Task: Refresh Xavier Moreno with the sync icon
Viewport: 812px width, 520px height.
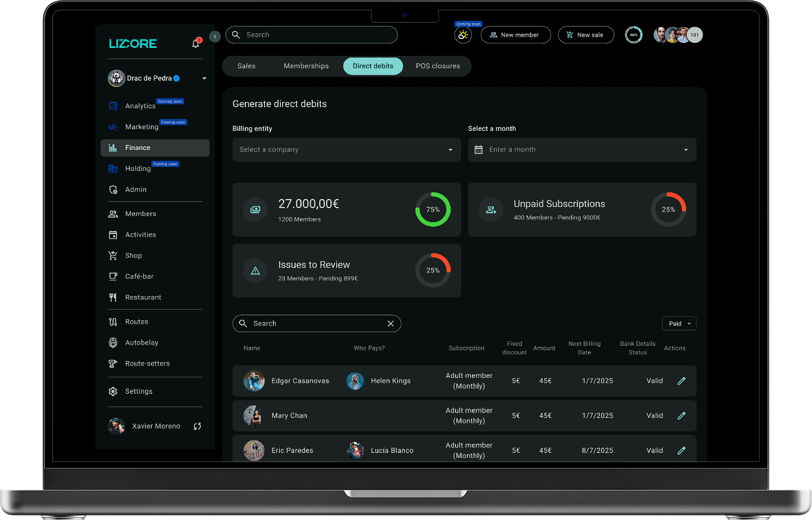Action: 197,426
